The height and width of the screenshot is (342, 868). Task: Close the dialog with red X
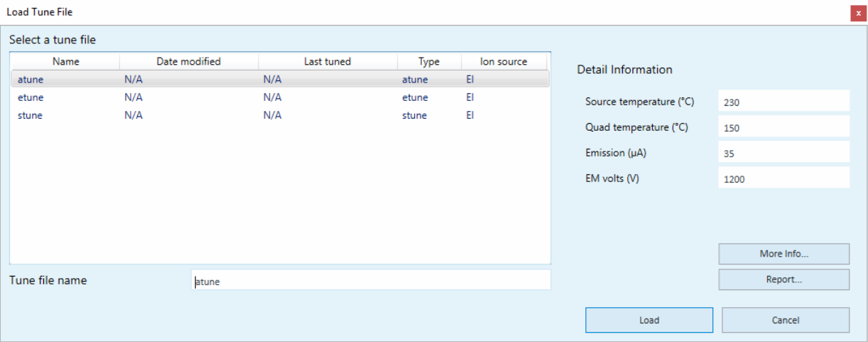(858, 13)
